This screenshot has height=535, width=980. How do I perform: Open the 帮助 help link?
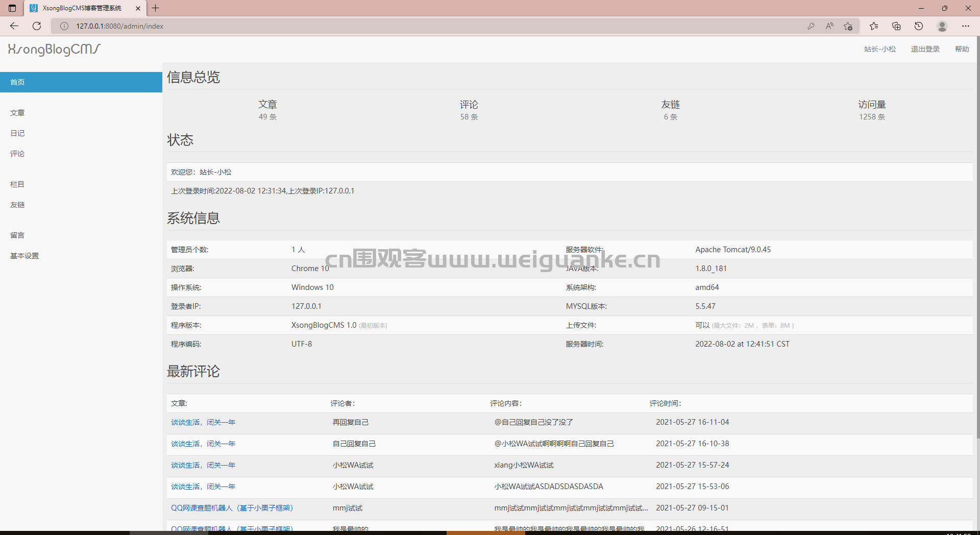tap(962, 49)
